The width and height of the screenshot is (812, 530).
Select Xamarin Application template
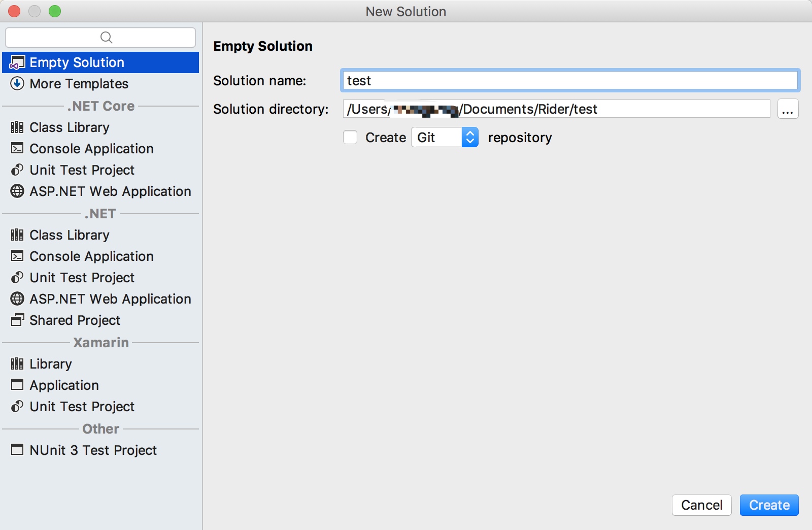pyautogui.click(x=64, y=385)
